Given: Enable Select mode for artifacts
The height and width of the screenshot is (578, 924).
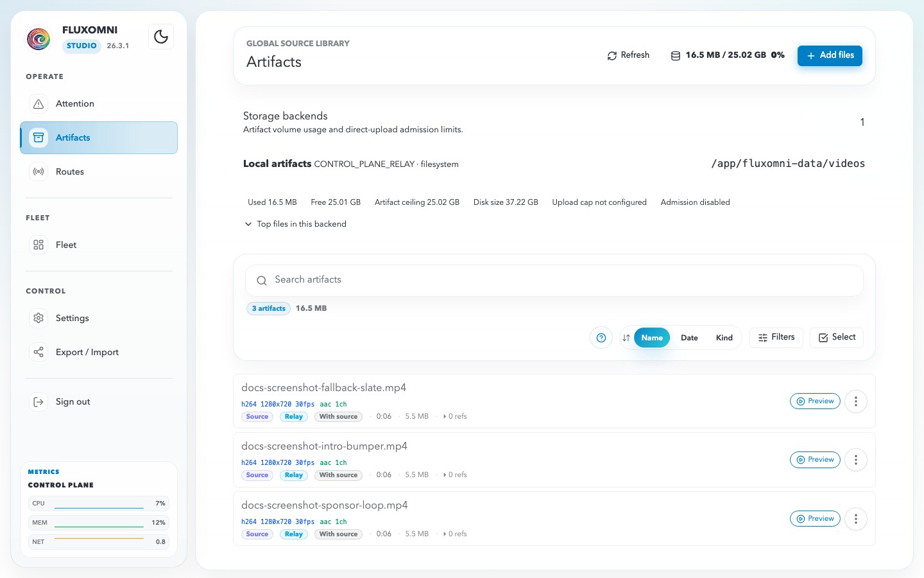Looking at the screenshot, I should tap(837, 337).
